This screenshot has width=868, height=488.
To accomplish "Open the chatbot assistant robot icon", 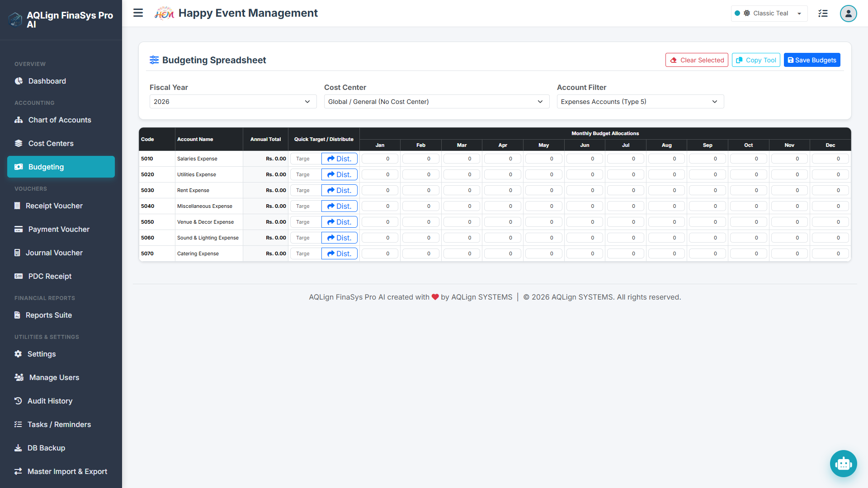I will pyautogui.click(x=844, y=464).
